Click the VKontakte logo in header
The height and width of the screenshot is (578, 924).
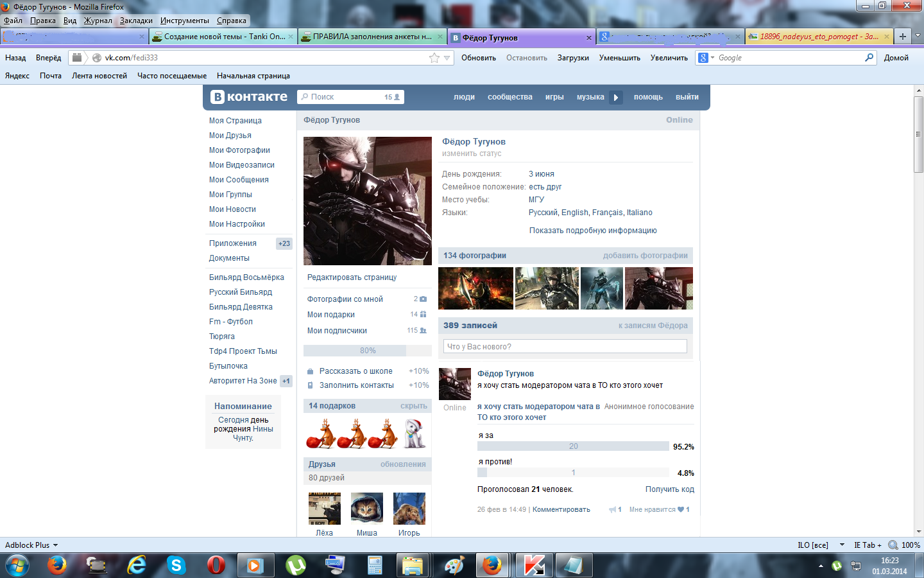click(x=249, y=97)
